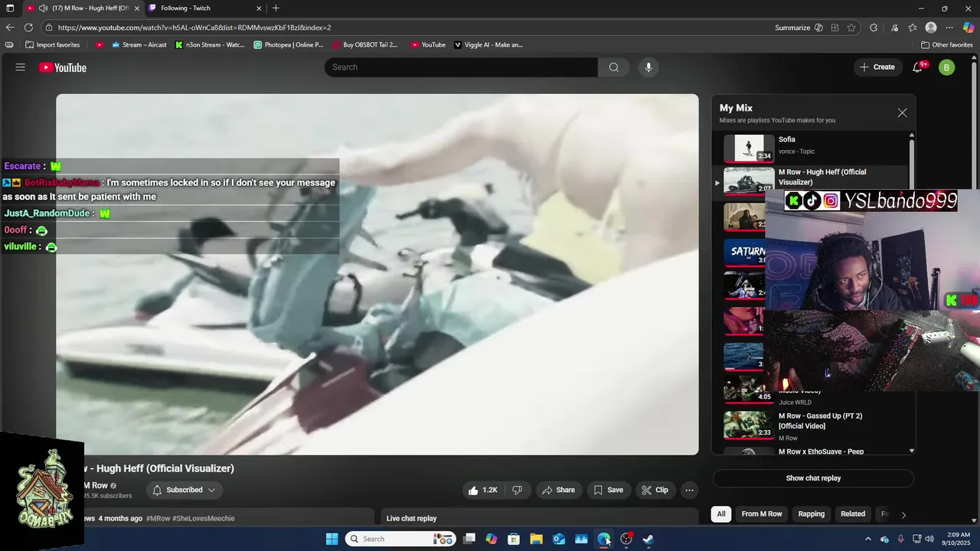
Task: Click the Windows taskbar Search box
Action: pyautogui.click(x=400, y=539)
